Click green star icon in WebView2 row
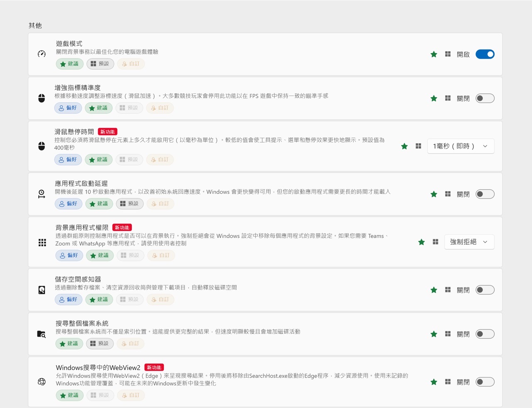This screenshot has width=532, height=408. 434,382
